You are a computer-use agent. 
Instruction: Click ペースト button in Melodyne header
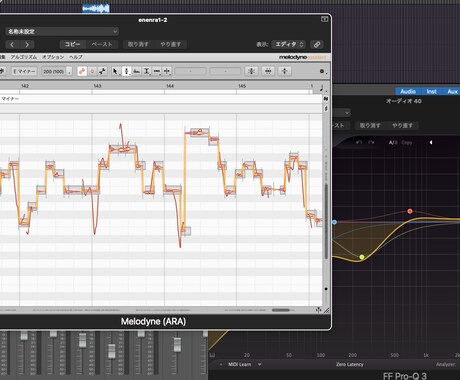click(102, 44)
